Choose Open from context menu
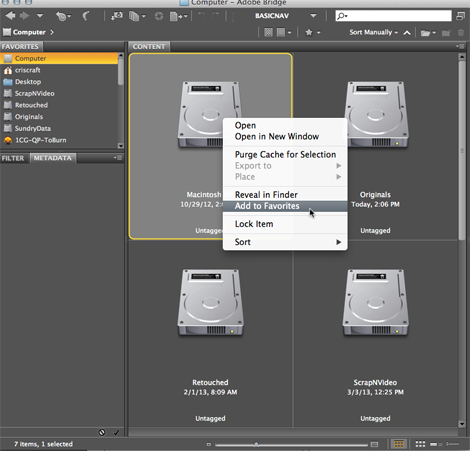 [x=285, y=125]
